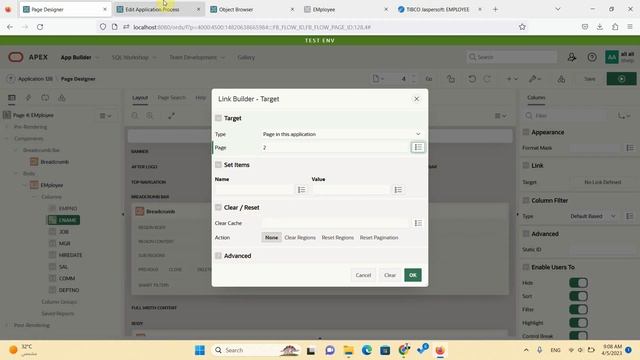Open the browser downloads panel
This screenshot has height=360, width=640.
point(600,27)
